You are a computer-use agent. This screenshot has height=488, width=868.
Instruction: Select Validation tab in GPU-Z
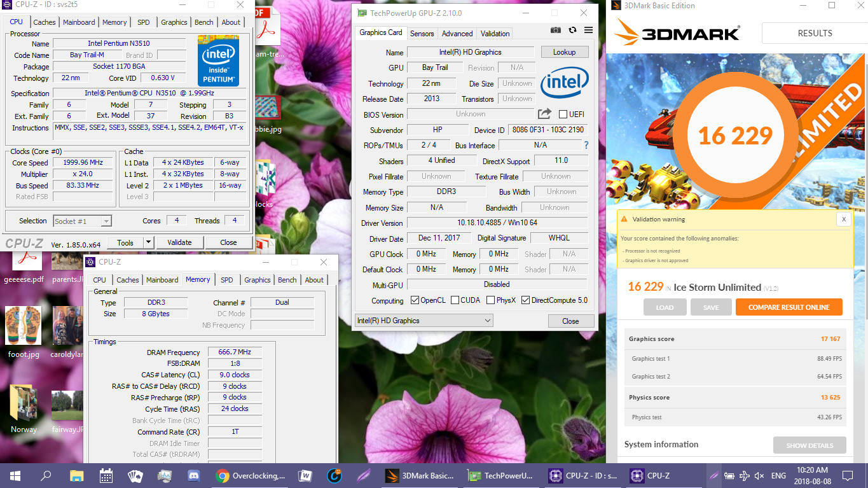[x=495, y=34]
